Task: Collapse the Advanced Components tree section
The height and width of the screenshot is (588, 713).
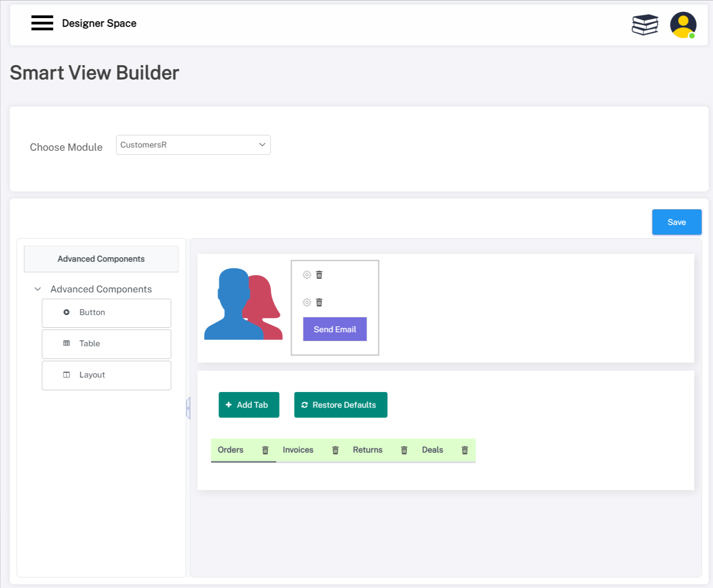Action: [38, 289]
